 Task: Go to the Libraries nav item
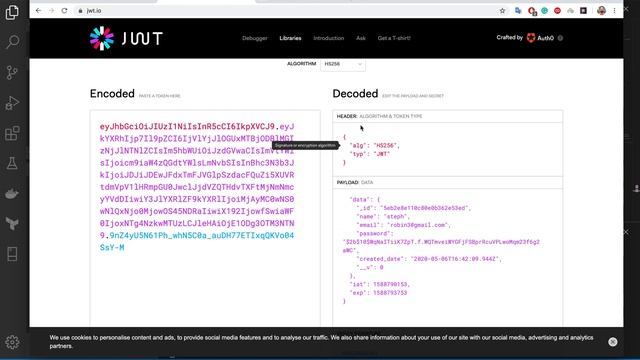290,38
